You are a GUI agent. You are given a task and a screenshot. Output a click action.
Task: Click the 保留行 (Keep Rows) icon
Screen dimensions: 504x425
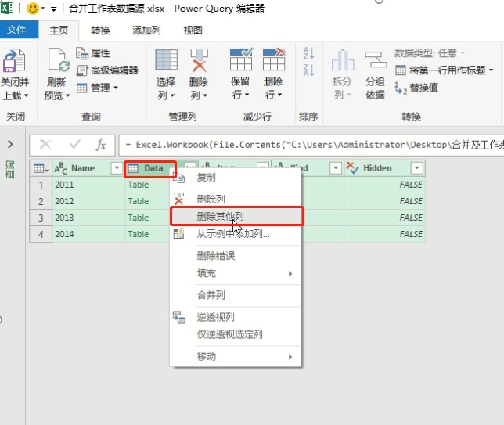pyautogui.click(x=241, y=59)
